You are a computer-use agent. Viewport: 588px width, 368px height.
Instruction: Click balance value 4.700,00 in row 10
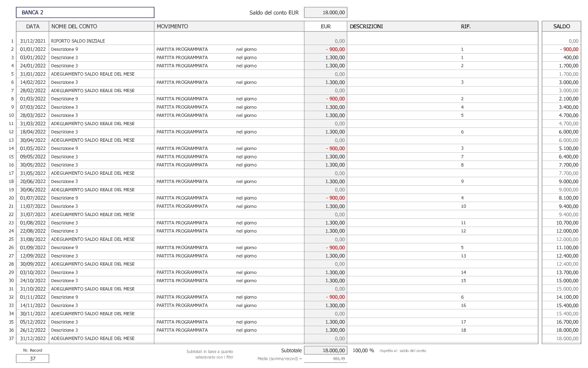pos(569,115)
